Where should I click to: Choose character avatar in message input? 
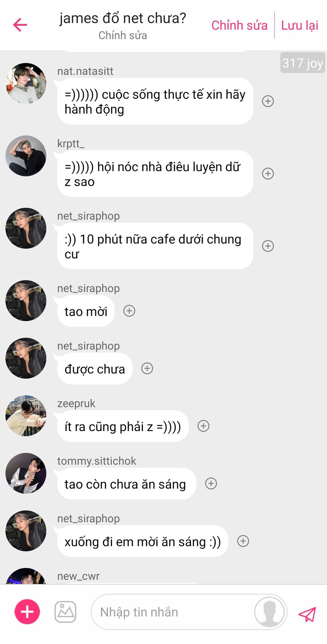pyautogui.click(x=270, y=612)
